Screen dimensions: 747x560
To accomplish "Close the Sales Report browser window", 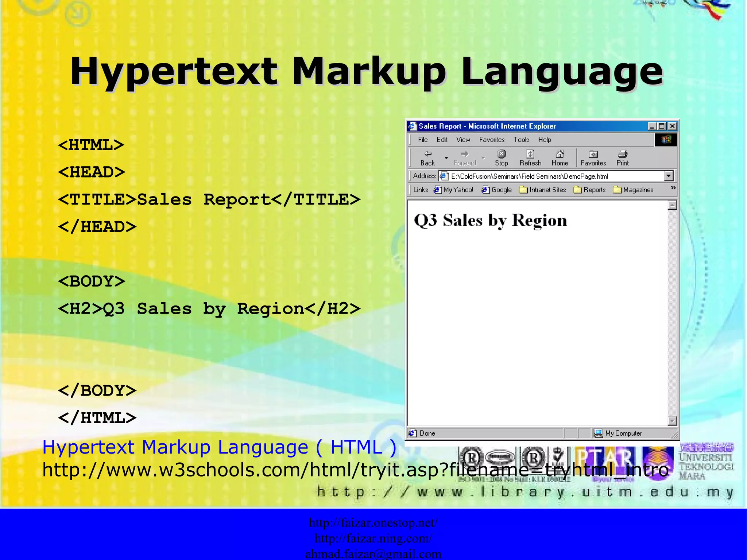I will click(x=672, y=126).
